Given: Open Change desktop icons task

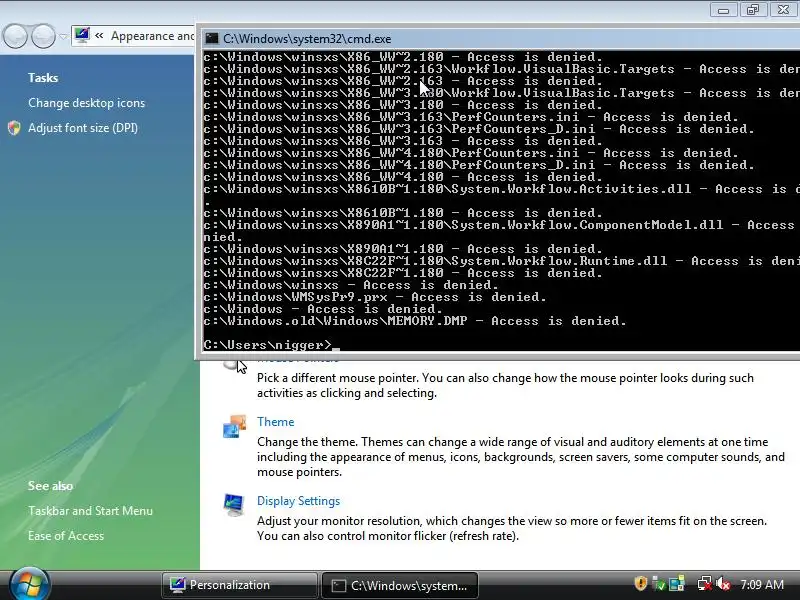Looking at the screenshot, I should 86,103.
